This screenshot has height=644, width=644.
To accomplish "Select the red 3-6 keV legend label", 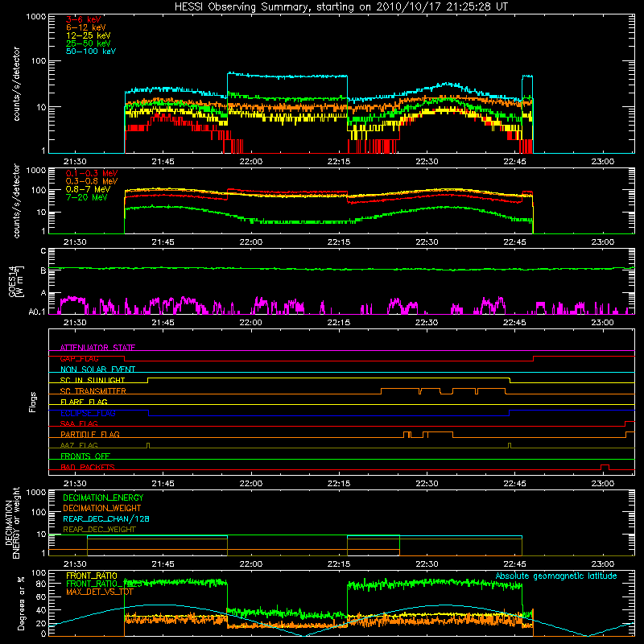I will pos(84,19).
